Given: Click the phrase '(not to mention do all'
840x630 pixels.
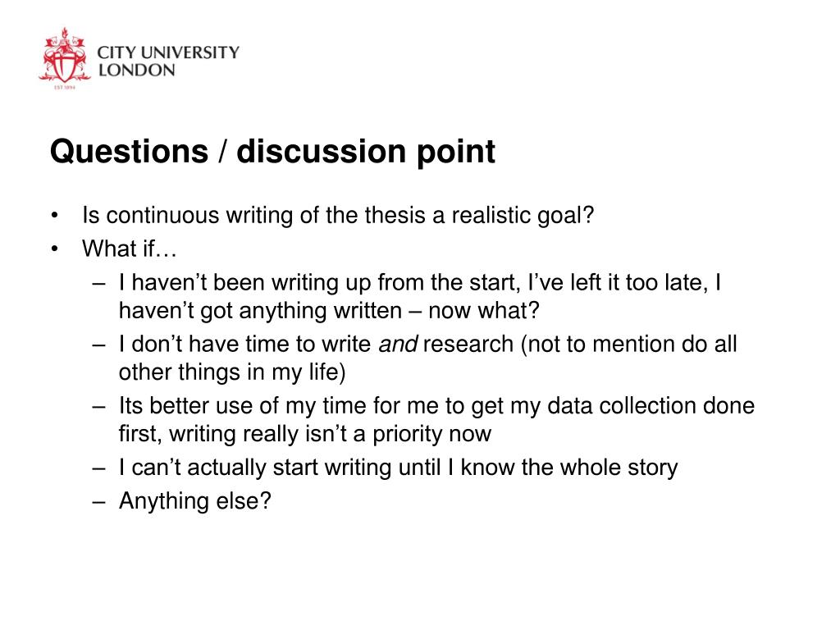Looking at the screenshot, I should [629, 344].
